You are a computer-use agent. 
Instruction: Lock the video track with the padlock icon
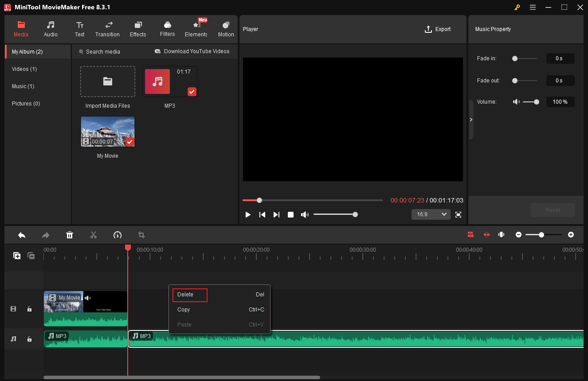tap(29, 309)
